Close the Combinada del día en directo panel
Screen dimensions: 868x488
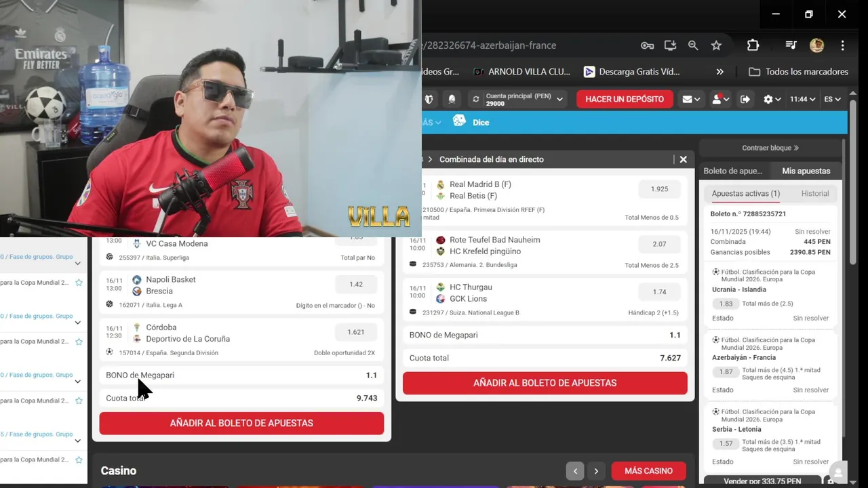(x=683, y=159)
